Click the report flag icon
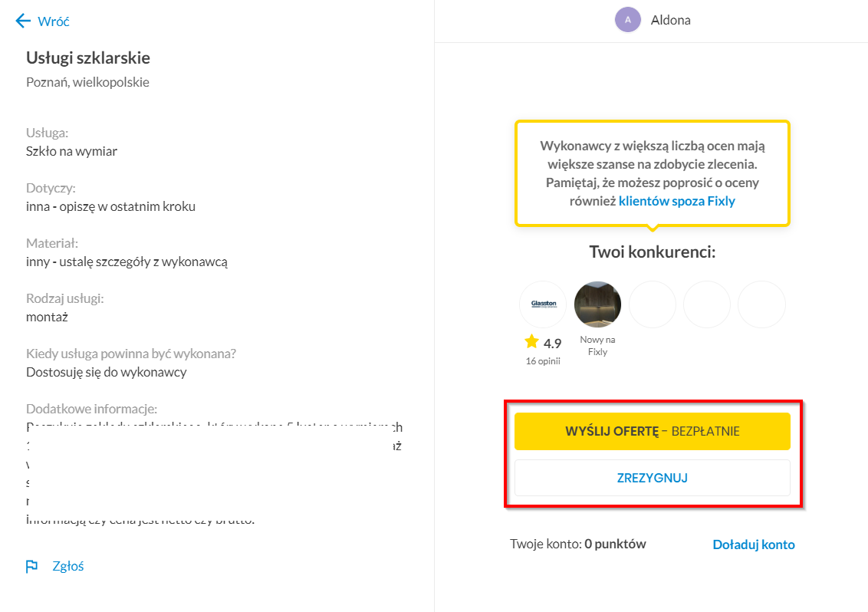The height and width of the screenshot is (612, 868). click(31, 566)
